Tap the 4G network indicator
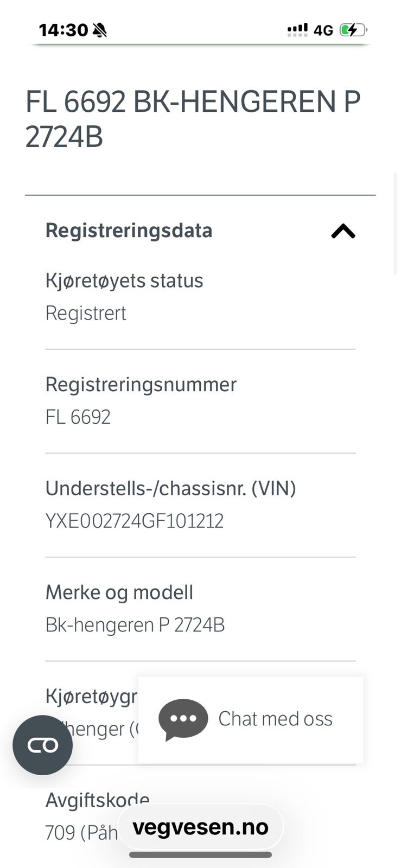This screenshot has width=401, height=868. pos(323,30)
